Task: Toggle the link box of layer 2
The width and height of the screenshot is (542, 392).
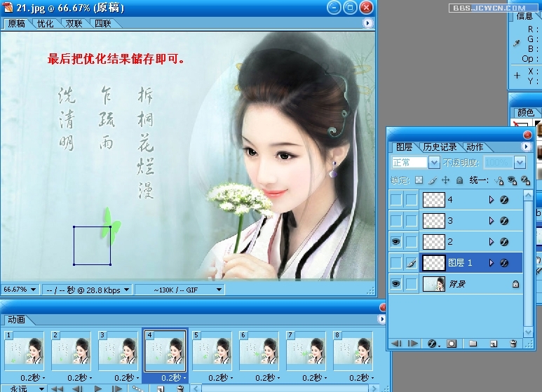Action: [412, 242]
